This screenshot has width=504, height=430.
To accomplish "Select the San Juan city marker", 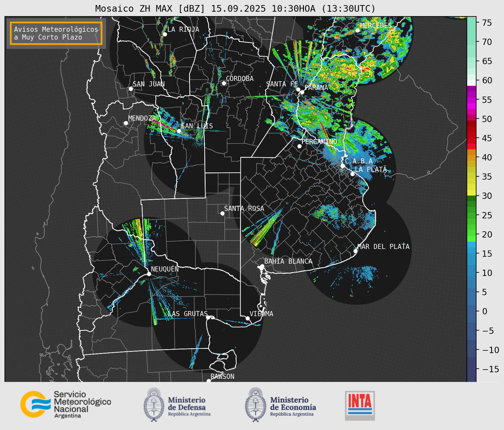I will [x=131, y=89].
